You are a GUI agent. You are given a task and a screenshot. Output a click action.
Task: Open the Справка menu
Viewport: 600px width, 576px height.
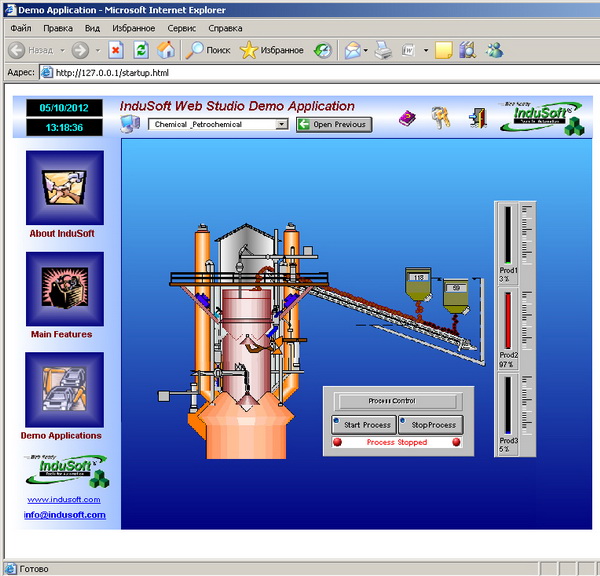pos(225,28)
